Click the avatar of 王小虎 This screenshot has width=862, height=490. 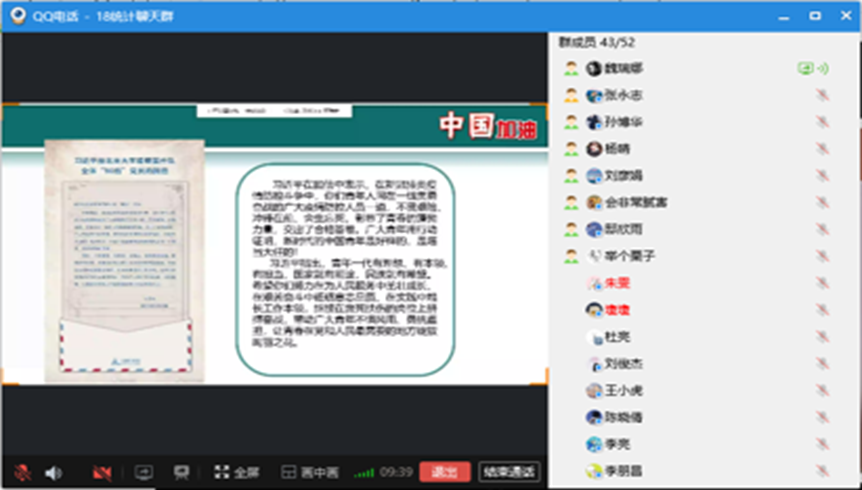pos(593,391)
